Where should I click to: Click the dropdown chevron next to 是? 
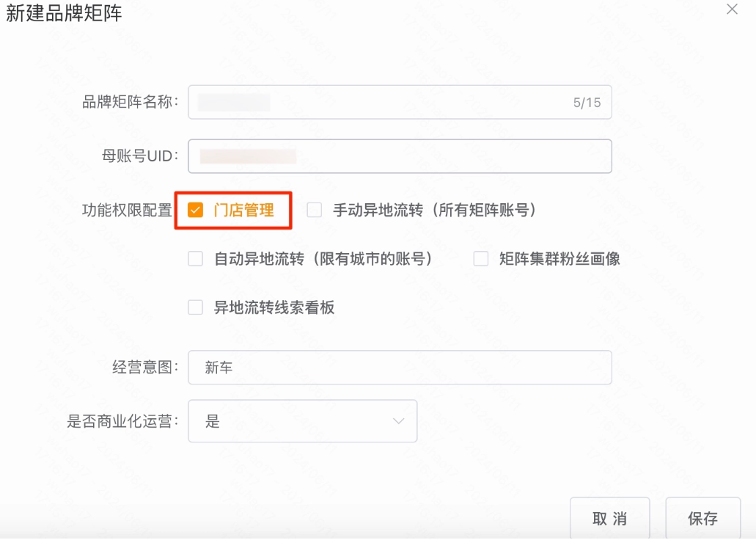pyautogui.click(x=398, y=420)
